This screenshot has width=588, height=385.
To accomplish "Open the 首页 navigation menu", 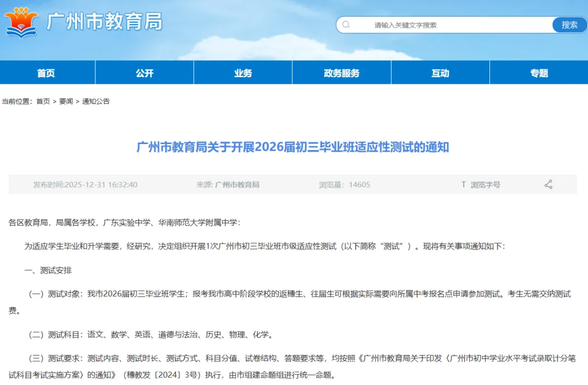I will pyautogui.click(x=48, y=72).
